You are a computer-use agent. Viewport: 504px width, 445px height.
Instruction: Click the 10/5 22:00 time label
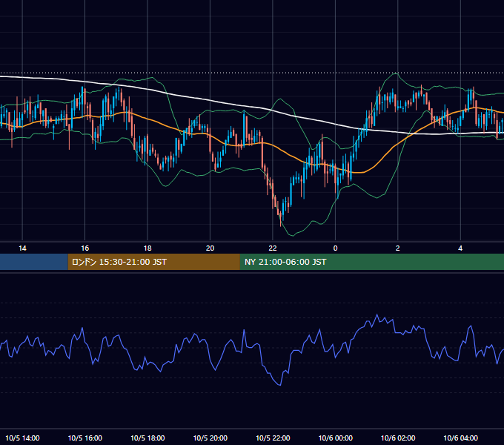tap(273, 438)
